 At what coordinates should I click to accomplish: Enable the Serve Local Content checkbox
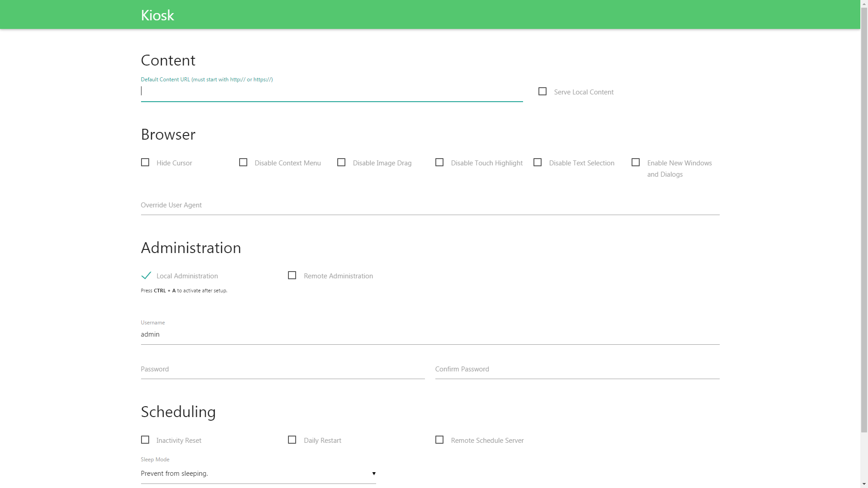(542, 91)
